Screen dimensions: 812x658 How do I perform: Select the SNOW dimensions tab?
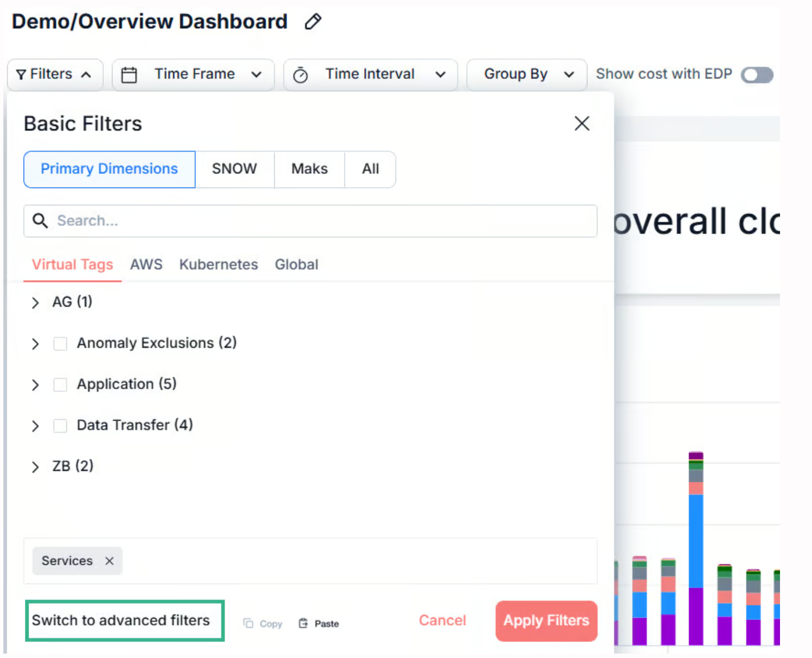[x=234, y=169]
